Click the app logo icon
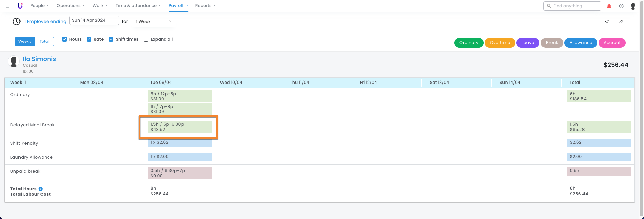Image resolution: width=644 pixels, height=219 pixels. 20,6
